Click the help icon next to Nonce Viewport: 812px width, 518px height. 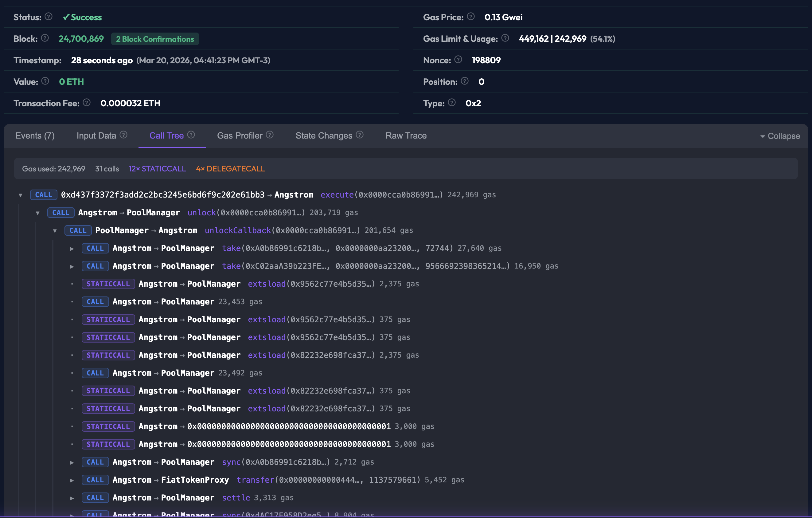pyautogui.click(x=458, y=60)
